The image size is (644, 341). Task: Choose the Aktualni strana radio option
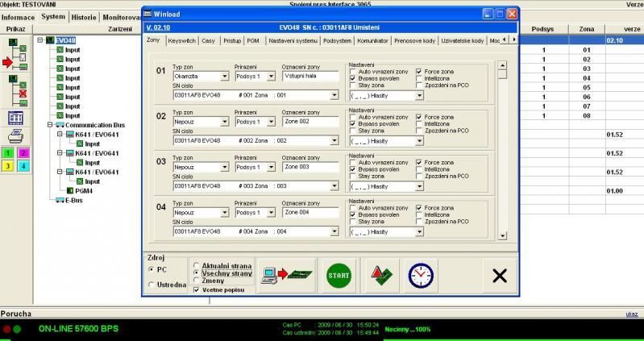coord(197,265)
